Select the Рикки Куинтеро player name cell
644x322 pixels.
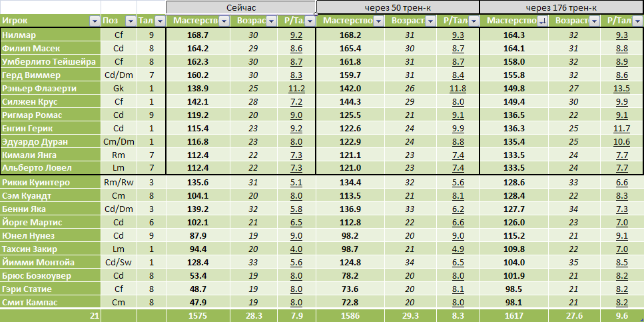coord(51,182)
